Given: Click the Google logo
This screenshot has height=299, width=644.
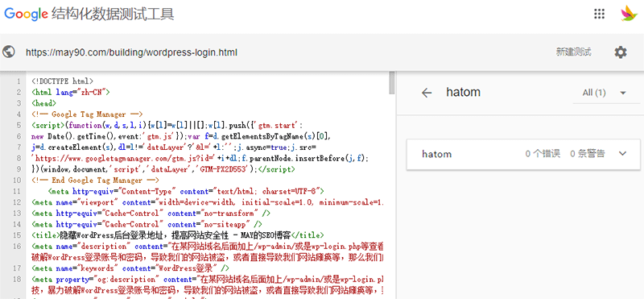Looking at the screenshot, I should (27, 14).
